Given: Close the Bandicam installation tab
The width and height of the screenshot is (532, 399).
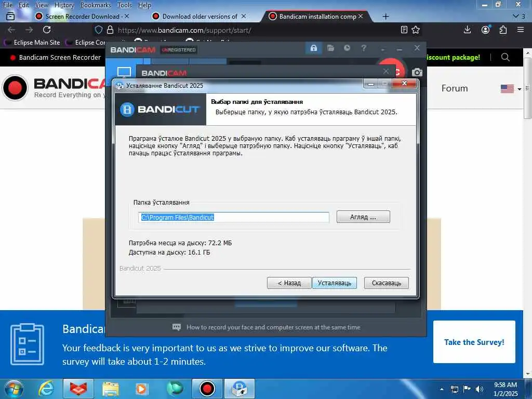Looking at the screenshot, I should pos(361,16).
